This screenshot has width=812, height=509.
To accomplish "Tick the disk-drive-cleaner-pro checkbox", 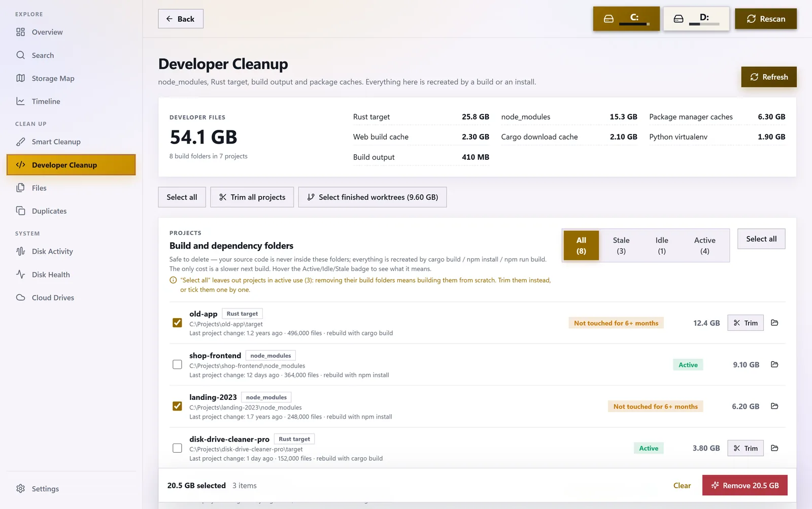I will 177,448.
